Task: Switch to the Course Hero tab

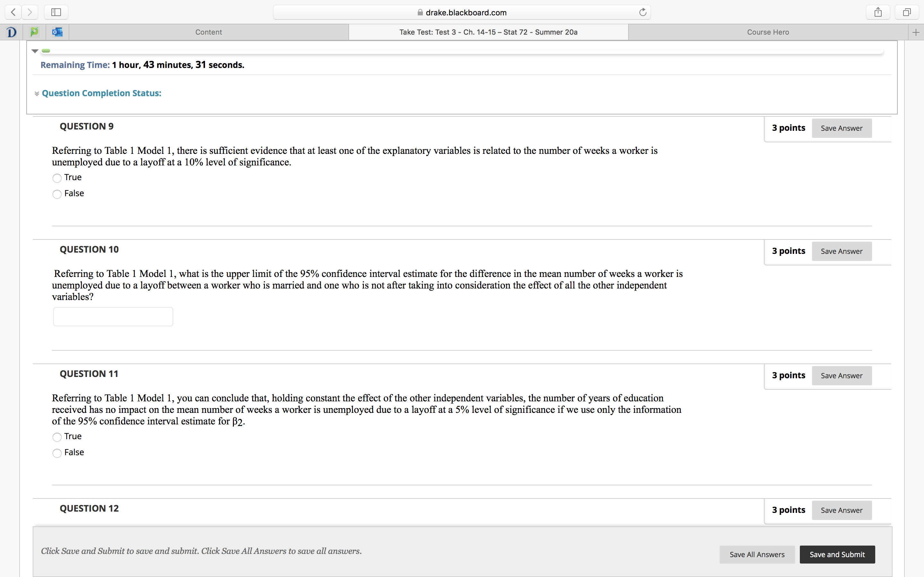Action: 768,32
